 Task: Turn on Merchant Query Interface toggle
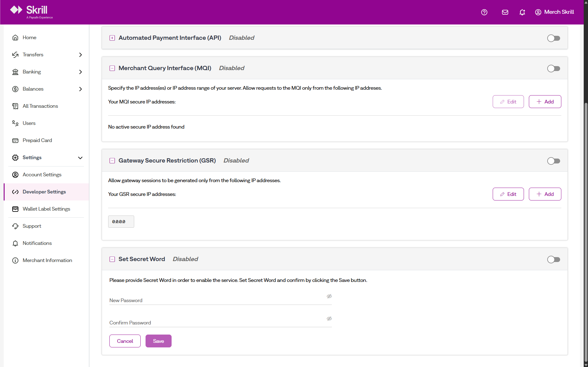tap(553, 69)
